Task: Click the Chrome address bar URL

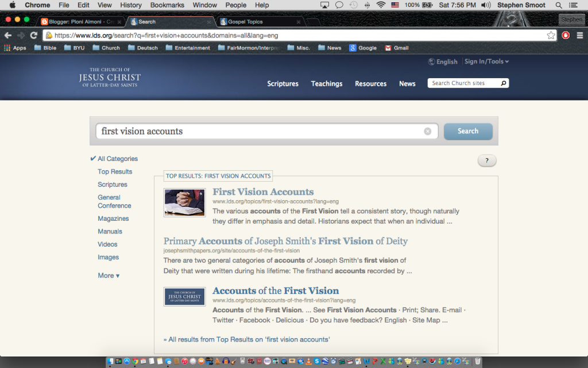Action: pyautogui.click(x=167, y=35)
